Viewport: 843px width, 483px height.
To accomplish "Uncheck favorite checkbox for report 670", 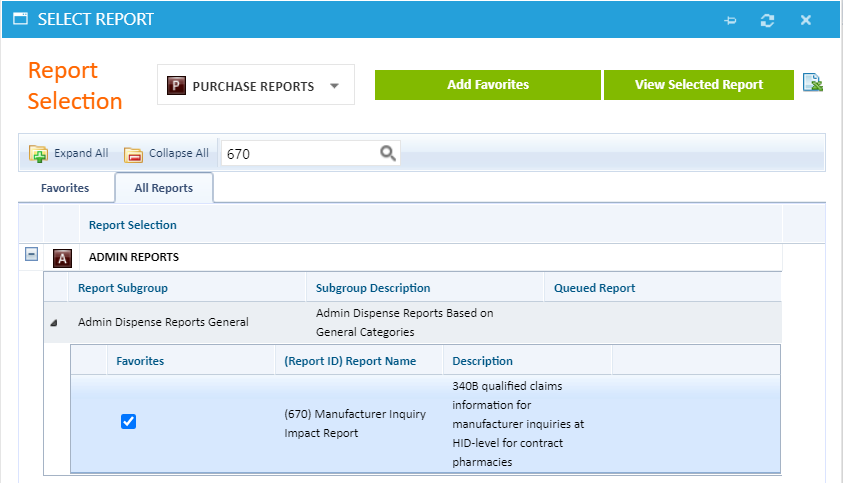I will click(x=128, y=422).
